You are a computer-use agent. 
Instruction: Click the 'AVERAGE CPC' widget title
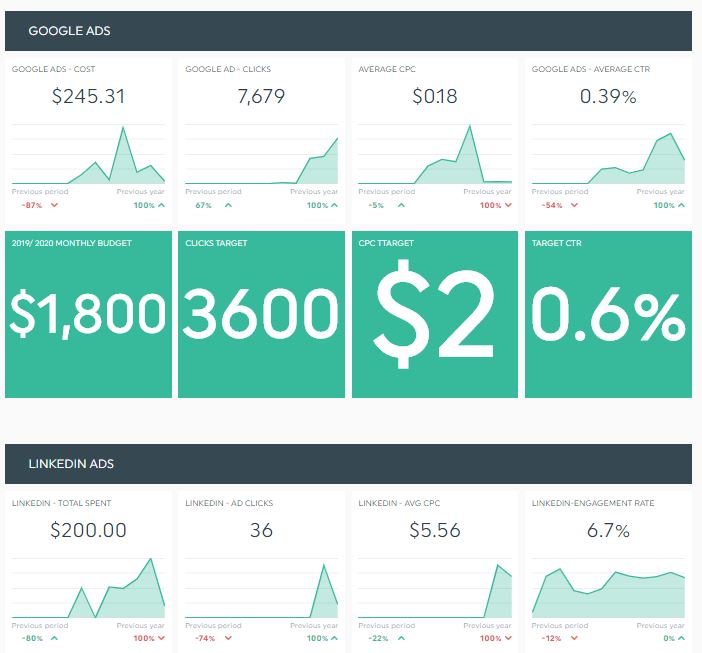click(x=387, y=69)
